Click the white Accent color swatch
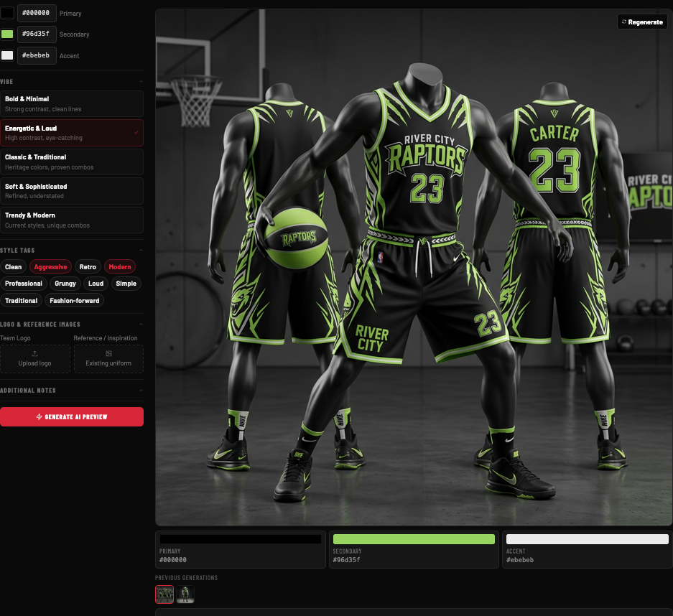This screenshot has width=673, height=616. 7,55
